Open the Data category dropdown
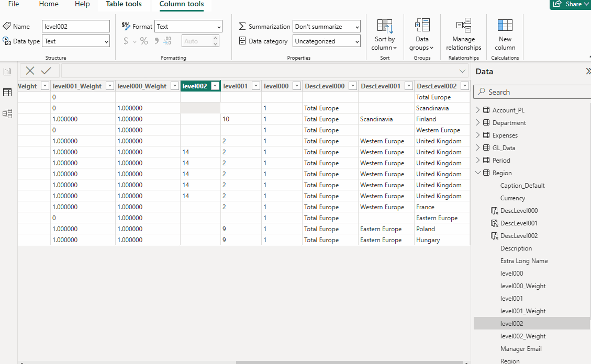This screenshot has height=364, width=591. pos(327,41)
